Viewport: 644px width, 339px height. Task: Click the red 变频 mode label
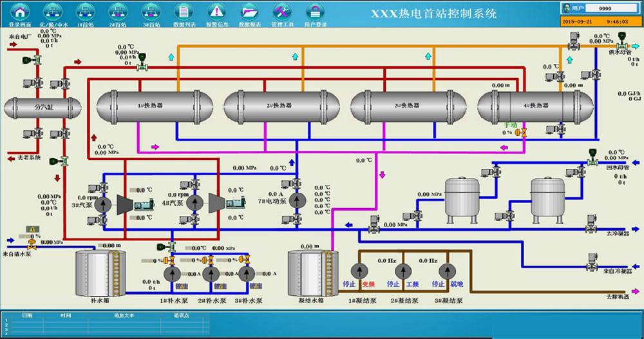[368, 284]
